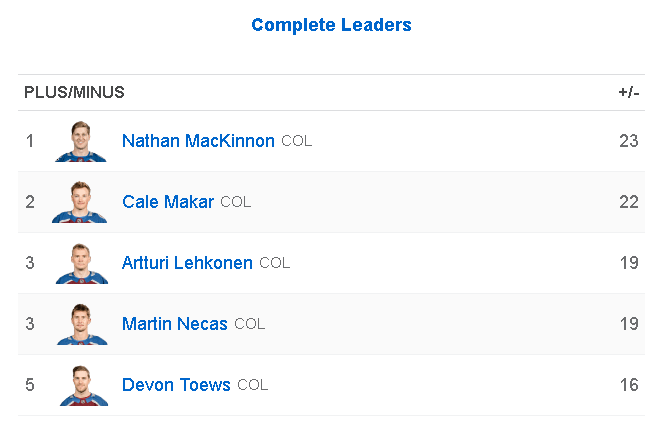
Task: Click Devon Toews's plus/minus value of 16
Action: pyautogui.click(x=628, y=385)
